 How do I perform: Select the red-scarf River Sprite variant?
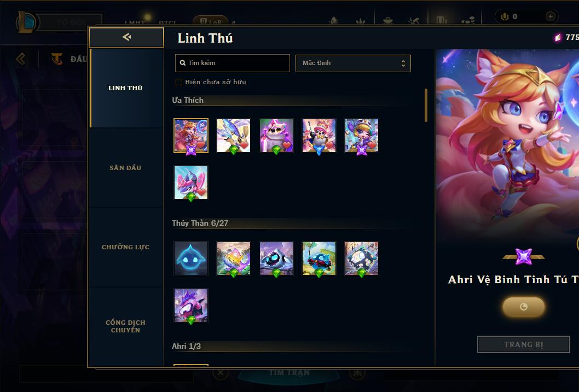pyautogui.click(x=319, y=259)
